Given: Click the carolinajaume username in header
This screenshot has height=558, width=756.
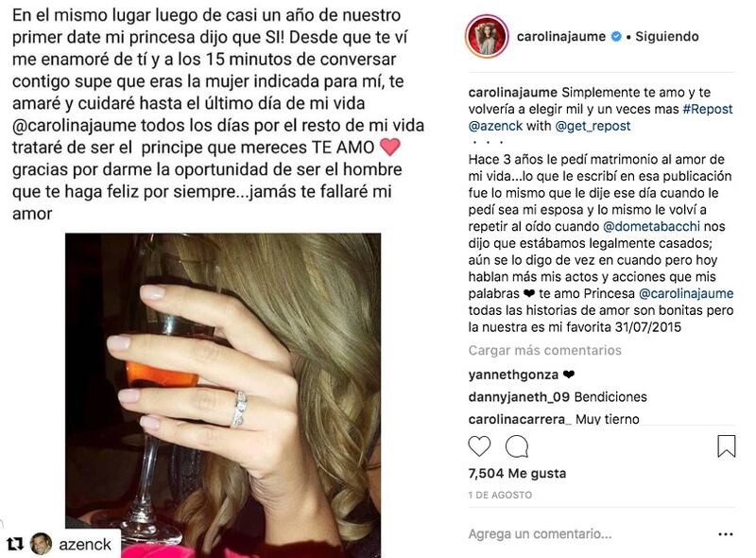Looking at the screenshot, I should (x=561, y=36).
